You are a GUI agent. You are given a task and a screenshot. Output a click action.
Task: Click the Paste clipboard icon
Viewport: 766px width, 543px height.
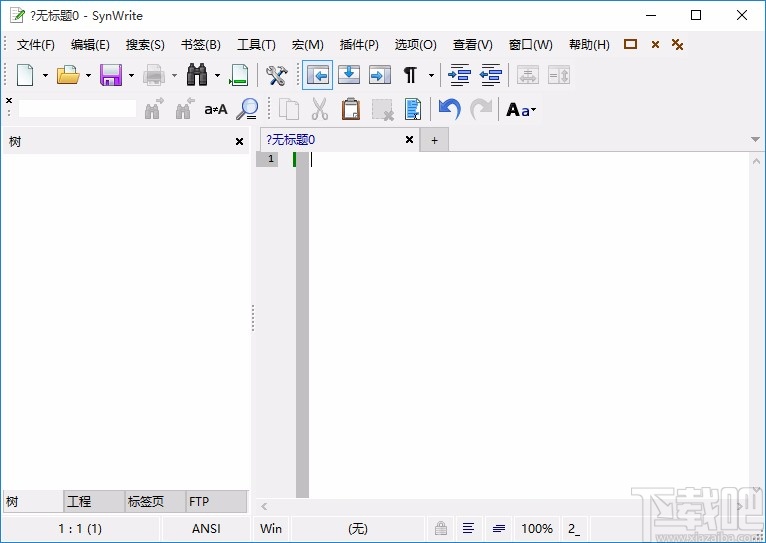point(351,109)
